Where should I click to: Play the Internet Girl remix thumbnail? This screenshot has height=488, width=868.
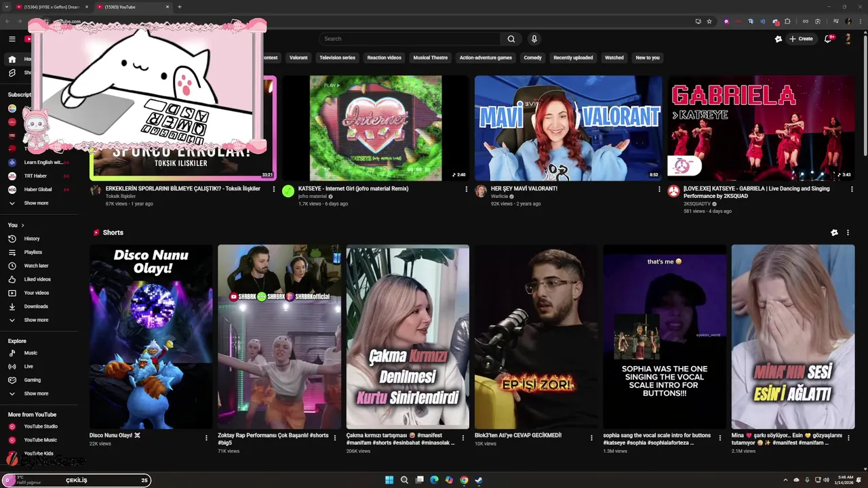coord(376,128)
